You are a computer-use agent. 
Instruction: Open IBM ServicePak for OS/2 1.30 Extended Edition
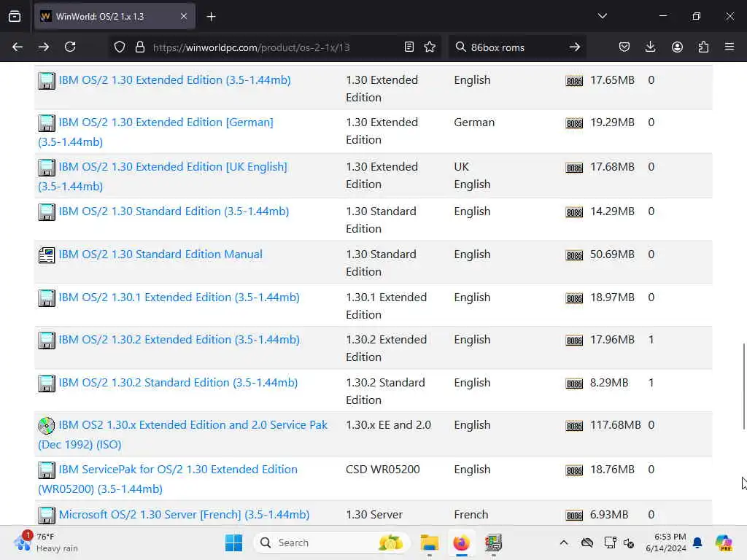coord(178,470)
